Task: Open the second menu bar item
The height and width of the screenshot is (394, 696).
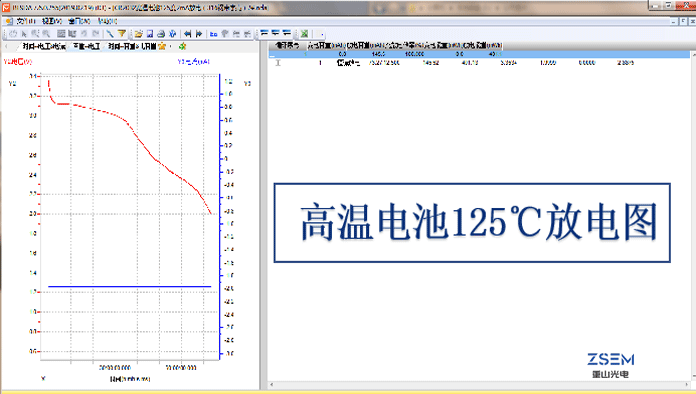Action: coord(51,21)
